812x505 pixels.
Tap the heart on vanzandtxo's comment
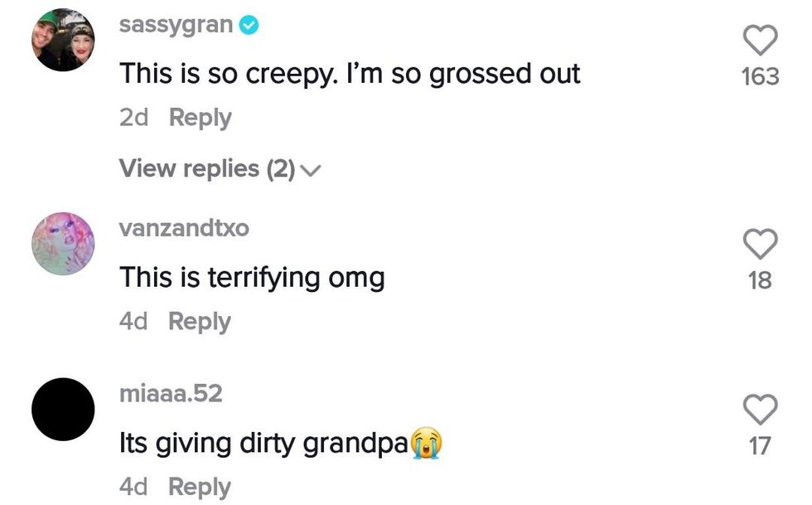(x=760, y=245)
